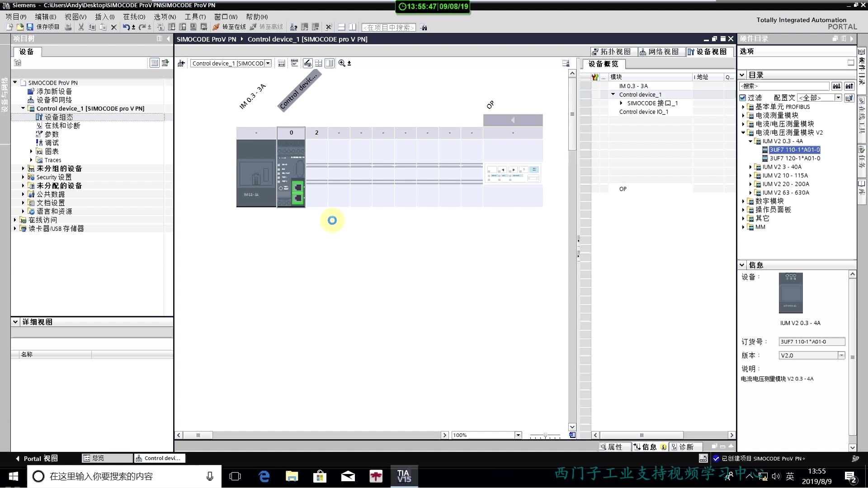Select the 在线和诊断 tree item
Screen dimensions: 868x488
(x=62, y=126)
